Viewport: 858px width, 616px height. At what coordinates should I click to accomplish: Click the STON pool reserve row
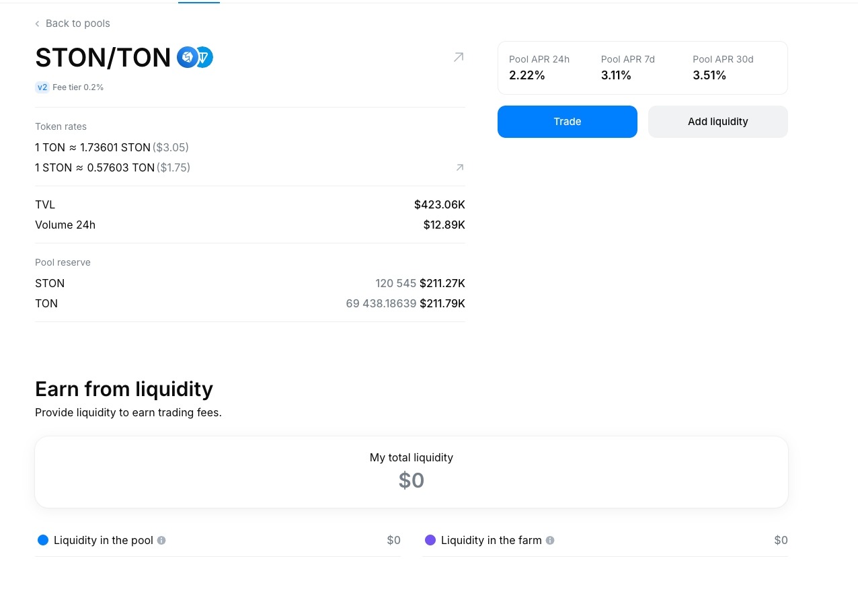coord(249,283)
